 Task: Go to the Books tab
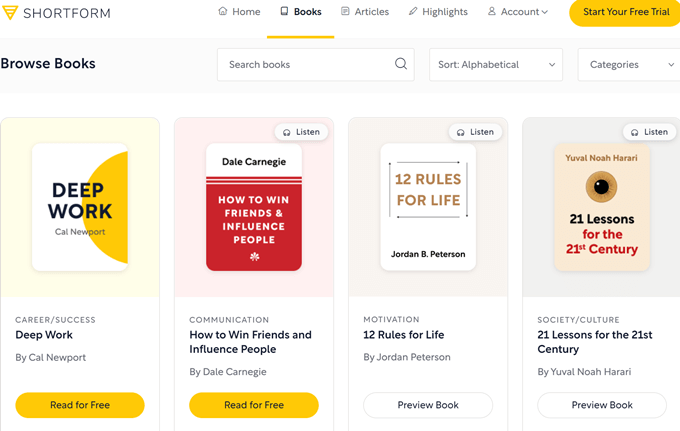tap(301, 12)
